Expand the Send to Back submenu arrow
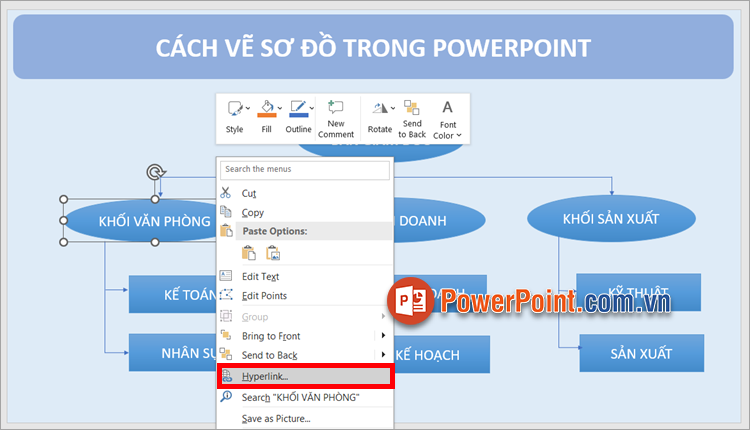This screenshot has width=750, height=430. [x=383, y=354]
